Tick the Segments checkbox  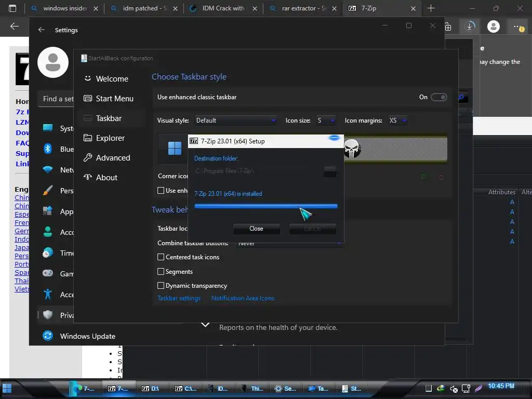[161, 271]
